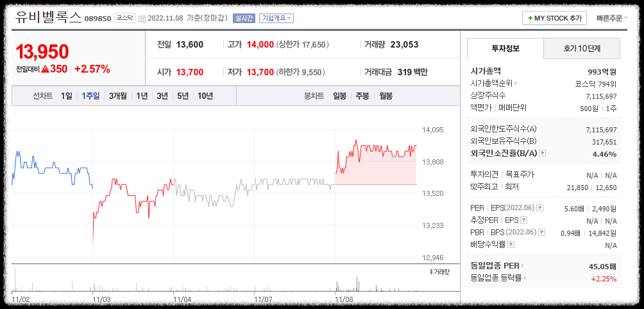
Task: Expand 시가총액순위 arrow
Action: (516, 84)
